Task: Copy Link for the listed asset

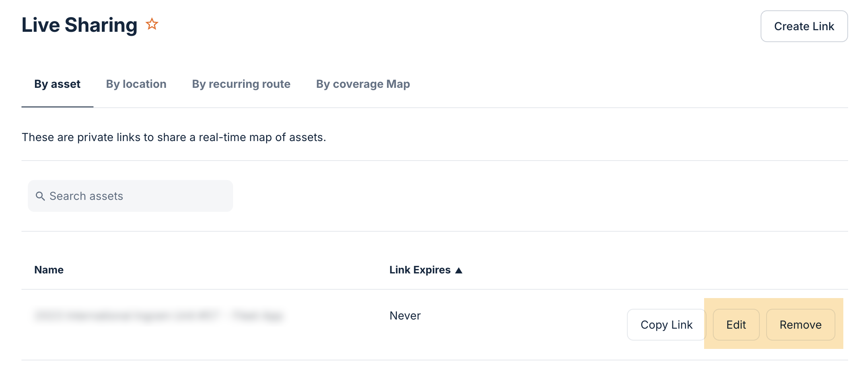Action: 666,325
